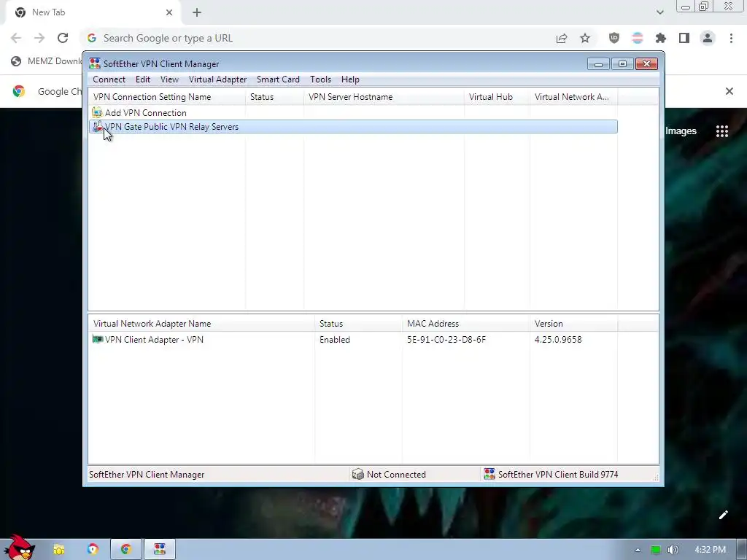This screenshot has width=747, height=560.
Task: Open Chrome tab search dropdown arrow
Action: point(659,12)
